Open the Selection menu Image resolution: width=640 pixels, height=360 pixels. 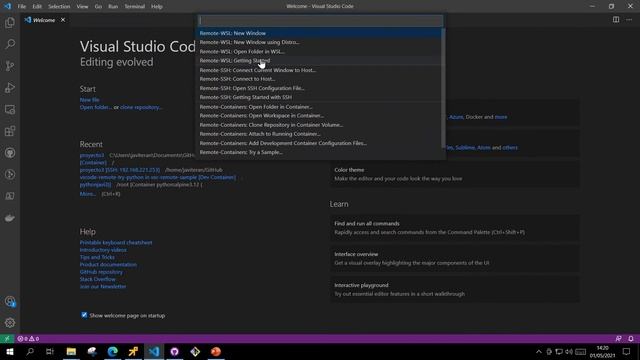59,6
